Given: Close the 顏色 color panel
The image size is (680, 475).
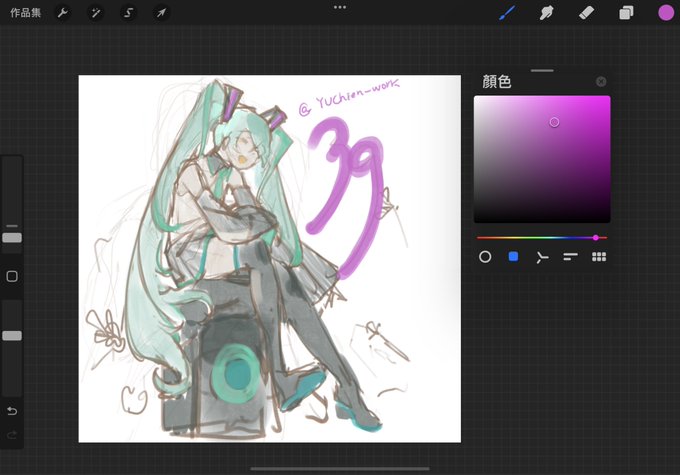Looking at the screenshot, I should tap(601, 82).
